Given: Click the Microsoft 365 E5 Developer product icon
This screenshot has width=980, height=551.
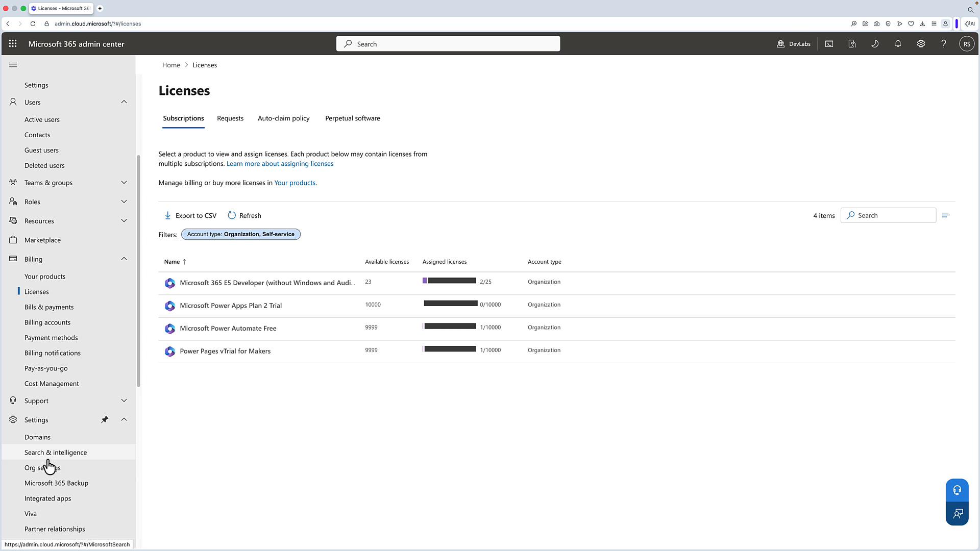Looking at the screenshot, I should tap(170, 283).
